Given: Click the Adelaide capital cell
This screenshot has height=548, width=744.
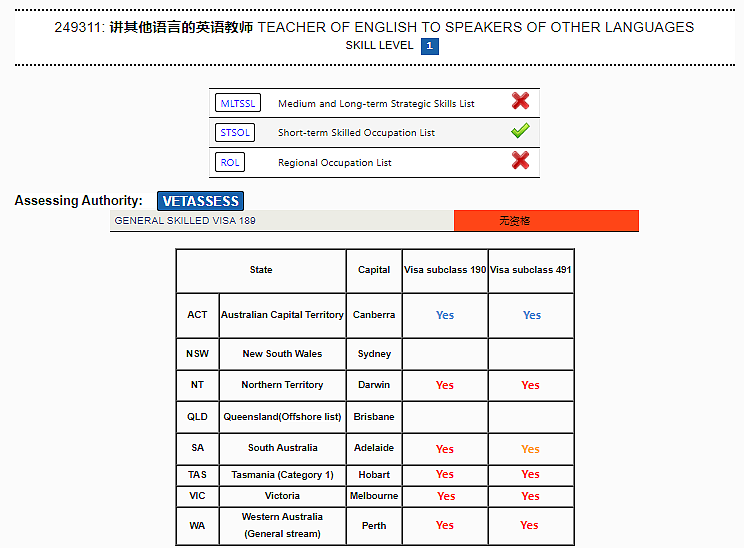Looking at the screenshot, I should pyautogui.click(x=374, y=448).
